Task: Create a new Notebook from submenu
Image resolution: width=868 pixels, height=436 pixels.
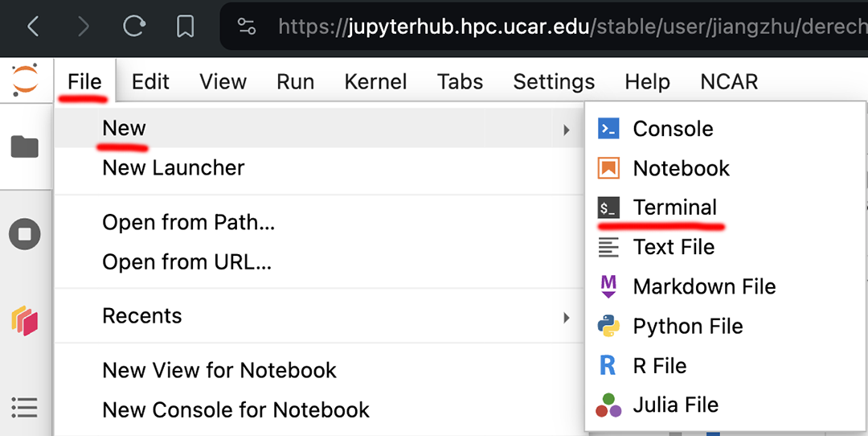Action: pyautogui.click(x=681, y=168)
